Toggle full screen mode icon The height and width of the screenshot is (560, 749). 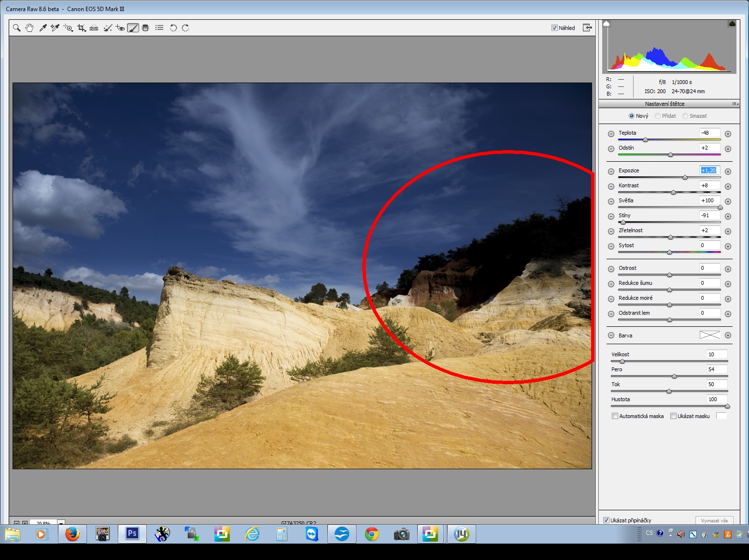click(x=587, y=28)
